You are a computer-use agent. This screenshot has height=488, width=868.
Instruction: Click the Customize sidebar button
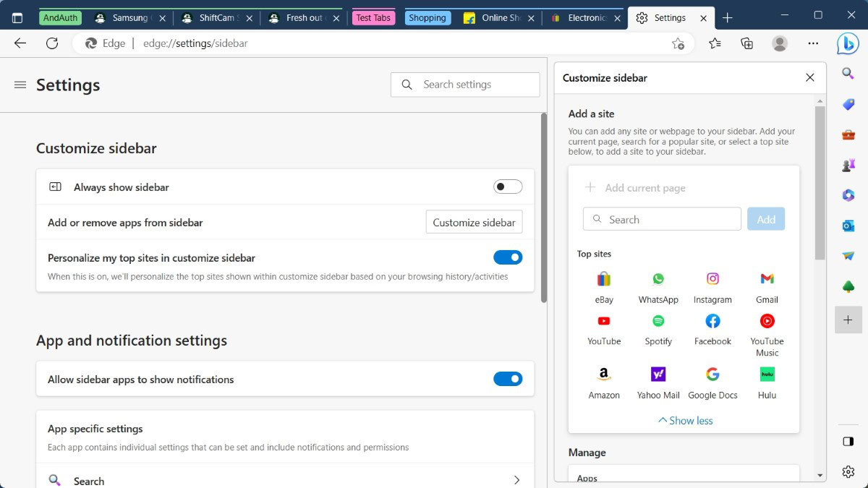click(x=474, y=223)
